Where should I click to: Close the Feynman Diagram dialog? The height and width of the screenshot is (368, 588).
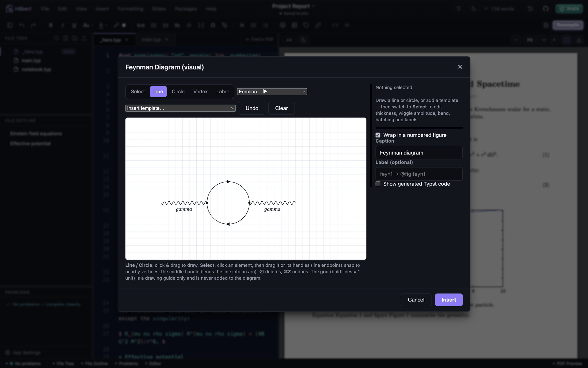[460, 67]
